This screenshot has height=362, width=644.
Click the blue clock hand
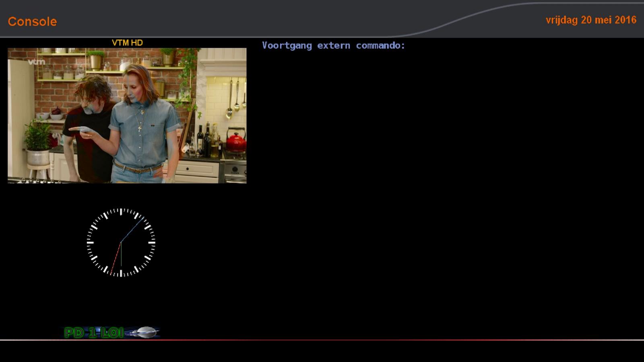(x=132, y=230)
